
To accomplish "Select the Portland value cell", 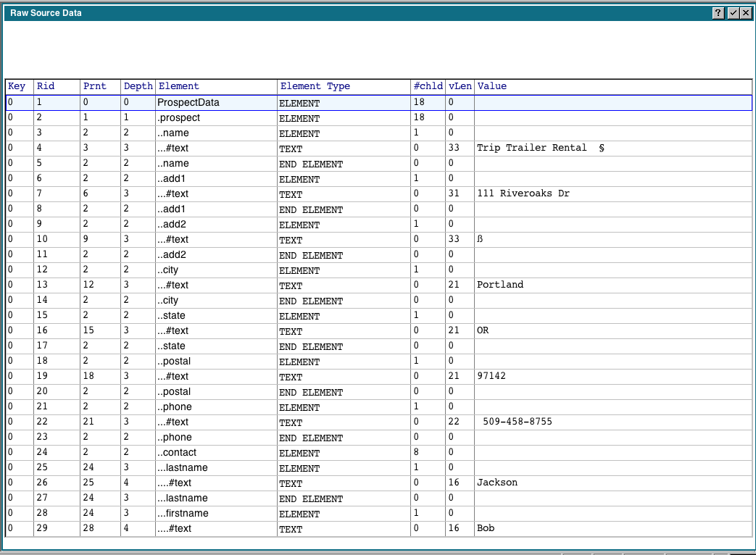I will click(x=500, y=285).
